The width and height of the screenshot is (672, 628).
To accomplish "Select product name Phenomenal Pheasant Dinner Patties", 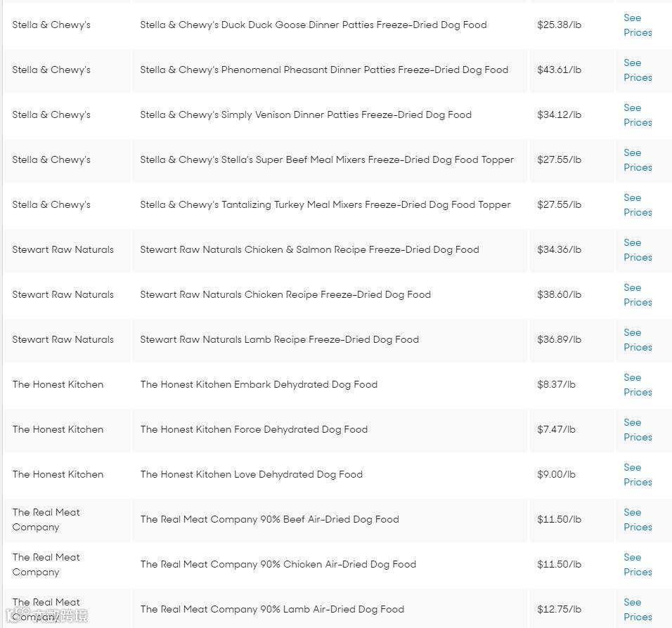I will pyautogui.click(x=324, y=70).
